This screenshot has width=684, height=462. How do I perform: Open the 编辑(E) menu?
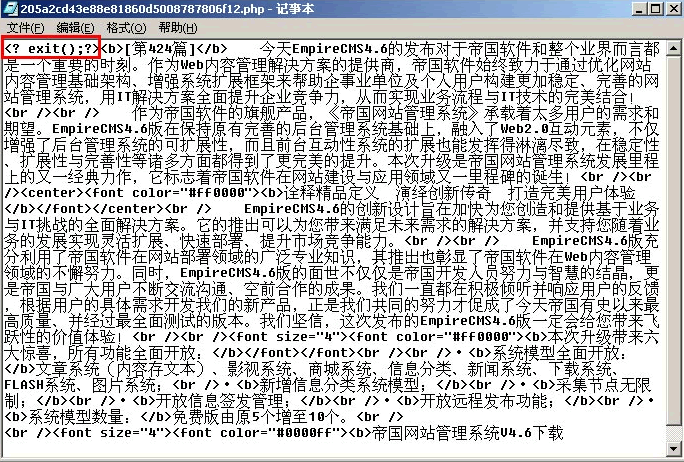tap(75, 28)
